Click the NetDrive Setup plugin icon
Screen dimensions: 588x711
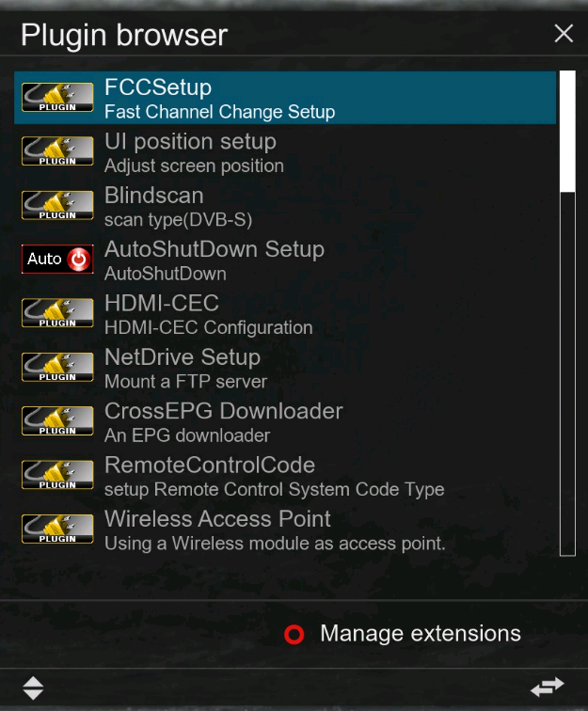click(57, 367)
